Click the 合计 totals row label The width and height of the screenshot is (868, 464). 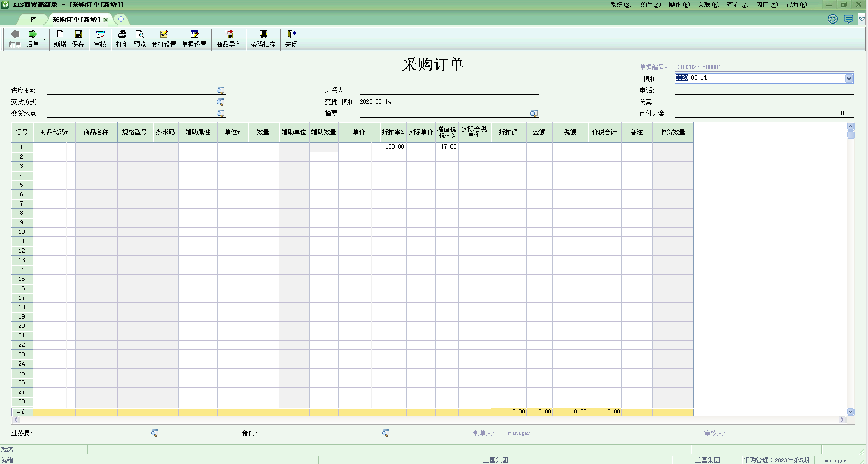[x=22, y=412]
